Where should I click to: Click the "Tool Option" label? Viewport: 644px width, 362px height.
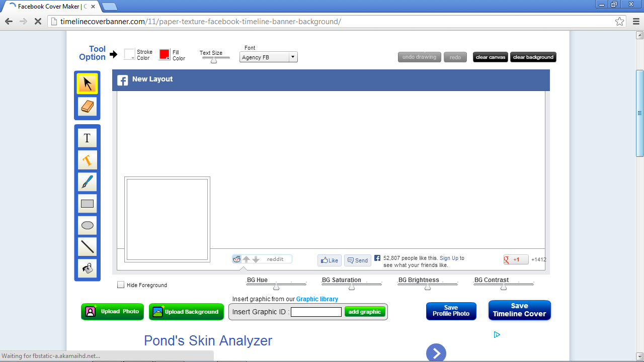click(93, 53)
